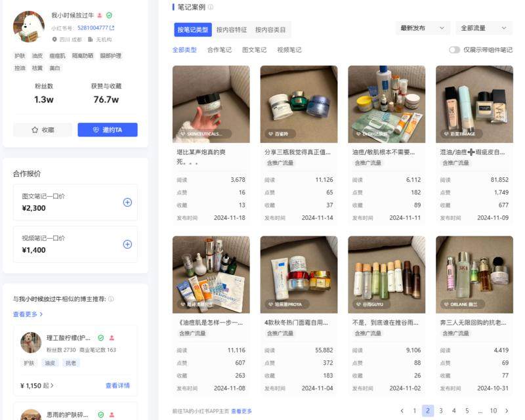
Task: Click the 痘痘肌 tag
Action: (57, 56)
